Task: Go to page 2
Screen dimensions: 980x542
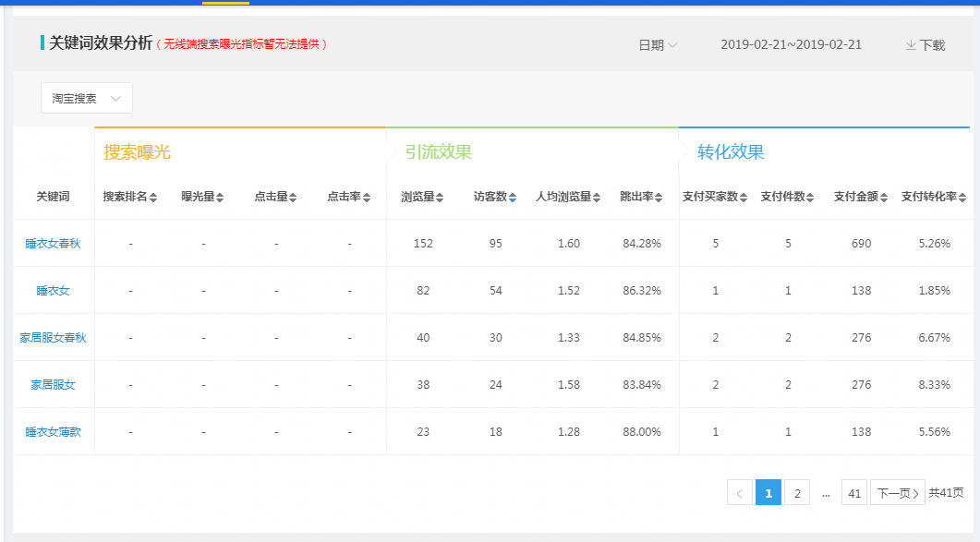Action: pos(797,493)
